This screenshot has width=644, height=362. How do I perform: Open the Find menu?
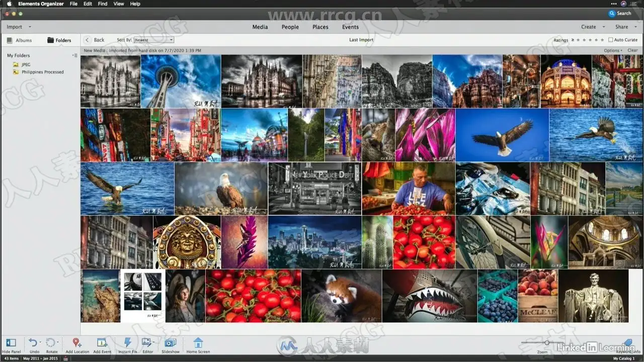(x=103, y=4)
